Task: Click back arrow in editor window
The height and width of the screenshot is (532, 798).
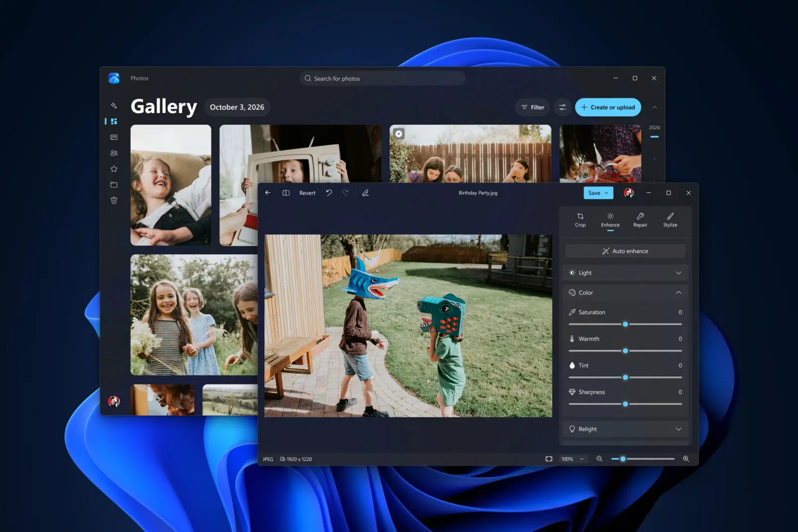Action: [x=268, y=193]
